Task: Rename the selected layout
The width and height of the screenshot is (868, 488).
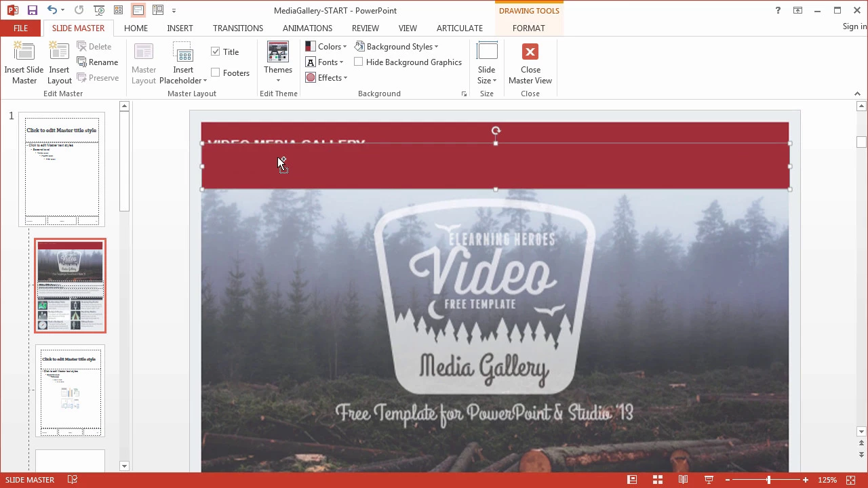Action: coord(98,62)
